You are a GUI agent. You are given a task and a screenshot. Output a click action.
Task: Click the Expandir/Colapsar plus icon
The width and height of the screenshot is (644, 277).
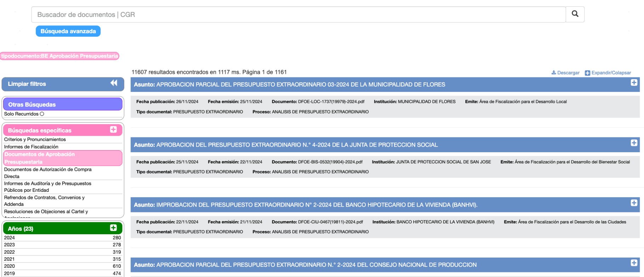pyautogui.click(x=587, y=73)
